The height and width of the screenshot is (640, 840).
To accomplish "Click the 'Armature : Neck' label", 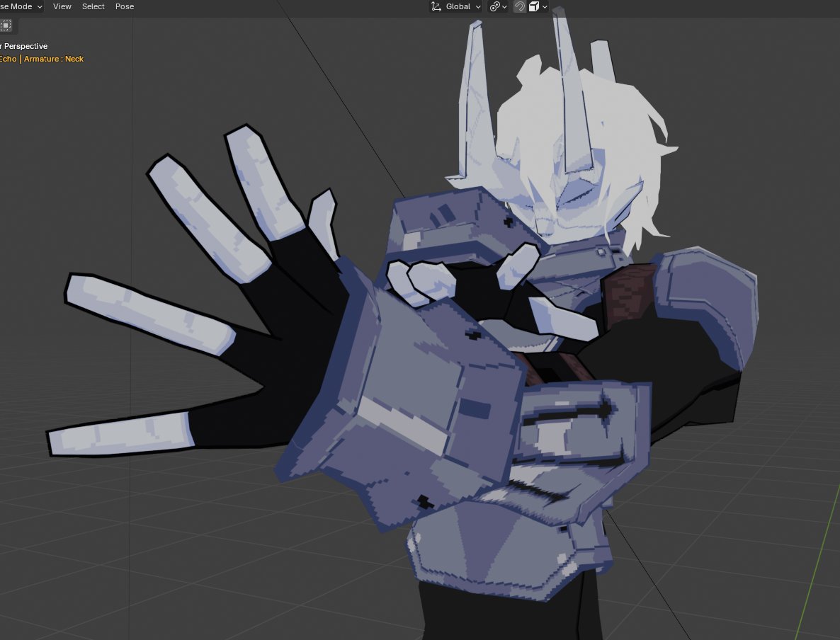I will [x=54, y=59].
